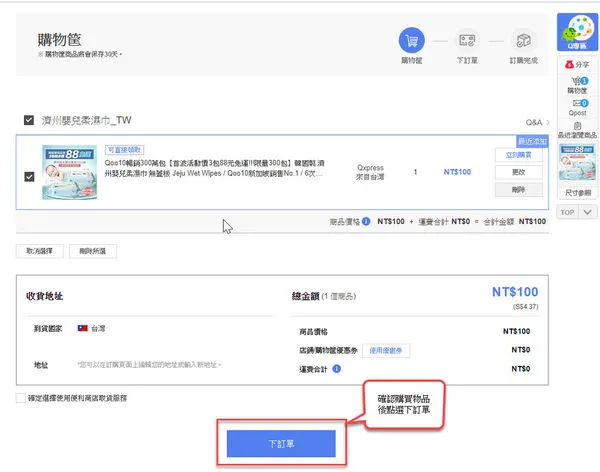Viewport: 600px width, 472px height.
Task: Click the total NT$100 amount
Action: pyautogui.click(x=515, y=292)
